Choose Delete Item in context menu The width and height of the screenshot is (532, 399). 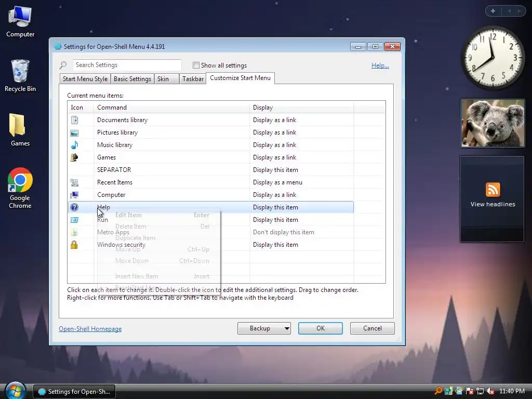(x=159, y=227)
